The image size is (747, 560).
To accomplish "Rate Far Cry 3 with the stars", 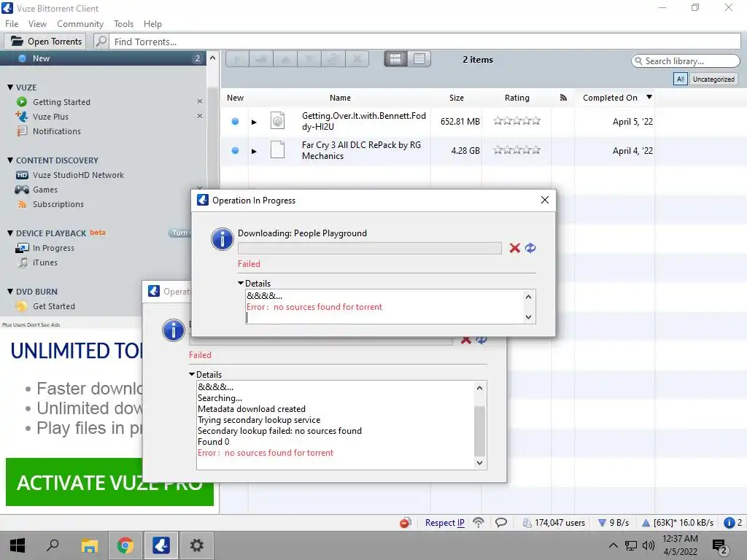I will tap(517, 150).
